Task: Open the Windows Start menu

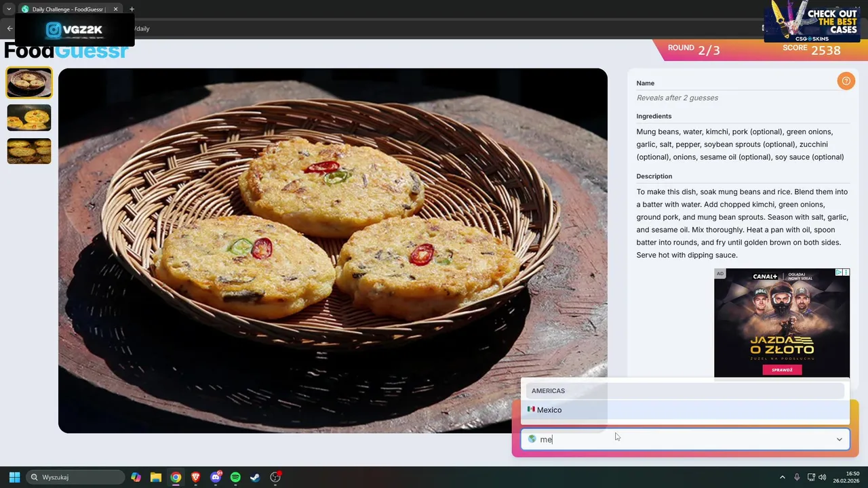Action: [x=14, y=477]
